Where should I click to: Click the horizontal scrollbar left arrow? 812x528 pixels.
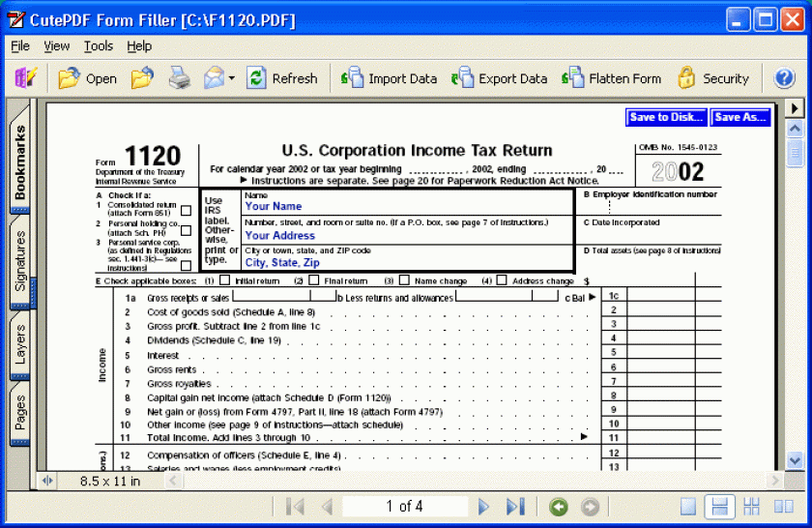173,481
